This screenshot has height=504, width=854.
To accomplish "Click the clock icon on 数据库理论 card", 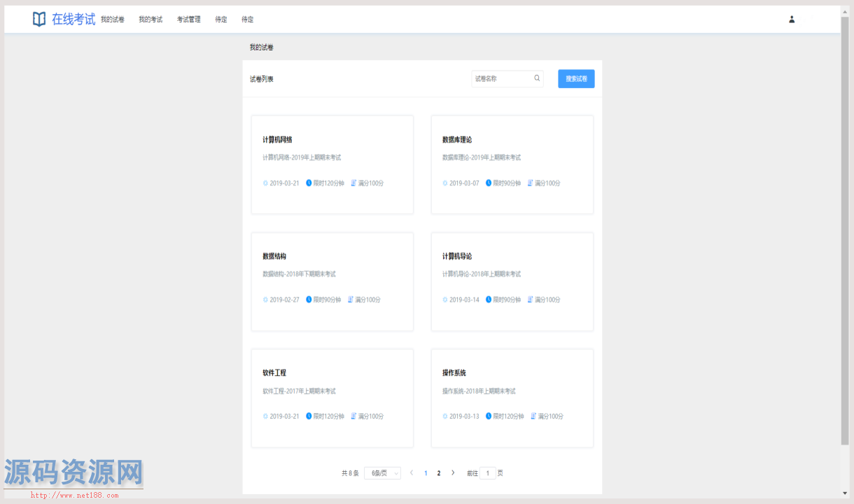I will [489, 183].
